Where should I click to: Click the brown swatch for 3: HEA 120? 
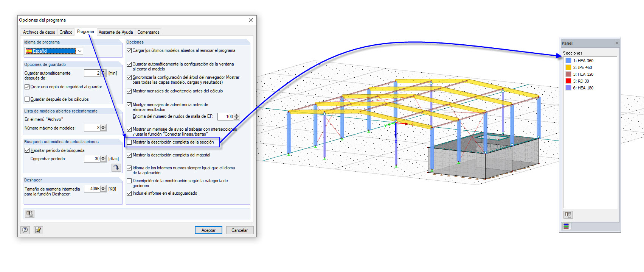(568, 74)
